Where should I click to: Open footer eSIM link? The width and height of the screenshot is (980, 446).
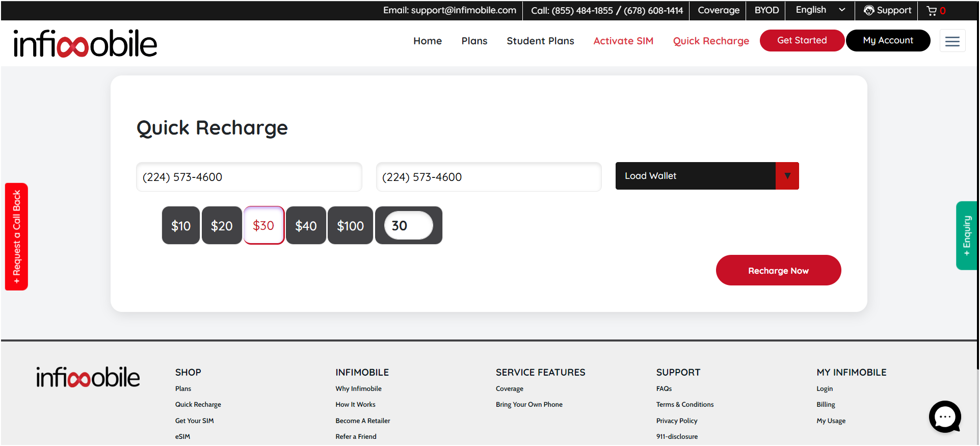tap(182, 436)
